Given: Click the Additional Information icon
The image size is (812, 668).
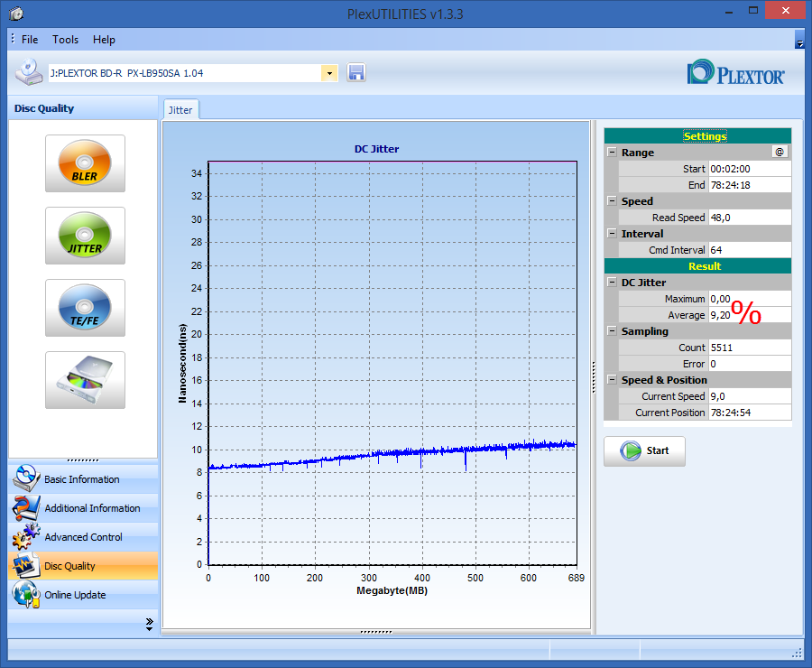Looking at the screenshot, I should point(26,508).
